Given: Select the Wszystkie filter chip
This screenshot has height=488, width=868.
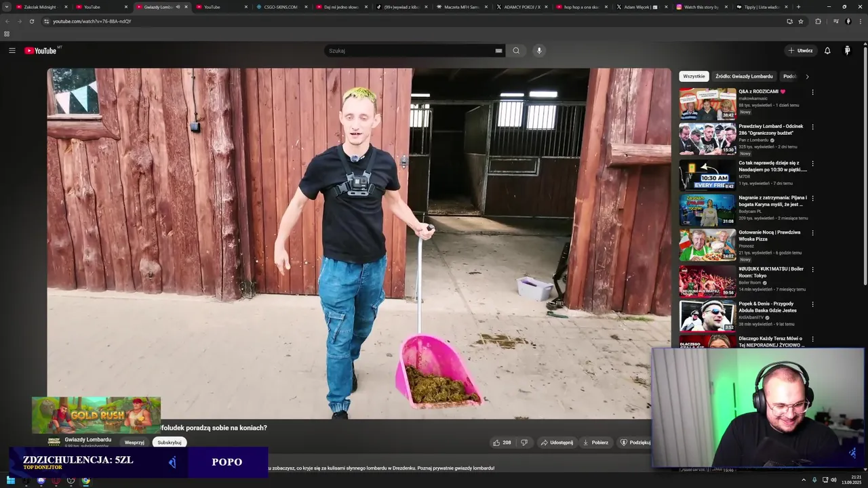Looking at the screenshot, I should pyautogui.click(x=694, y=77).
